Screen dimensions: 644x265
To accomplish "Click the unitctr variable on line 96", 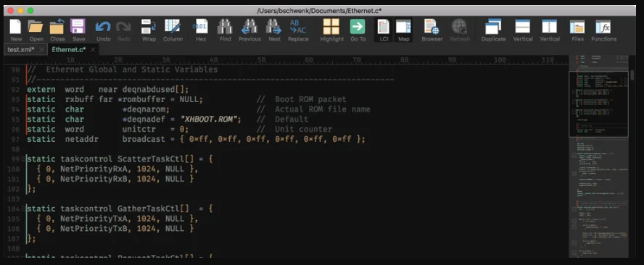I will 139,129.
